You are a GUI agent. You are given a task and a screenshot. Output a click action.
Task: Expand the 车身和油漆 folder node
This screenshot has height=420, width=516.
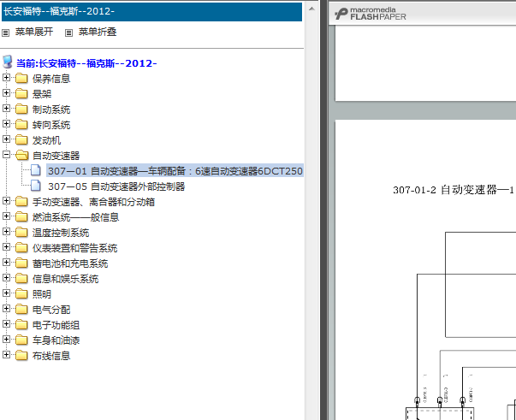(6, 340)
